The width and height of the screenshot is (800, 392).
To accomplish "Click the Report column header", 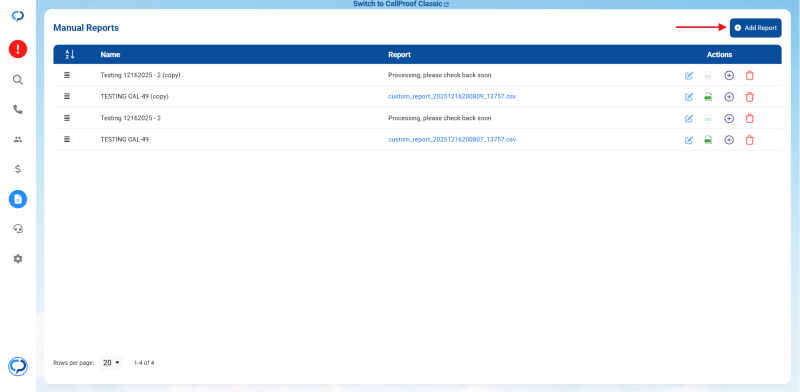I will tap(399, 55).
